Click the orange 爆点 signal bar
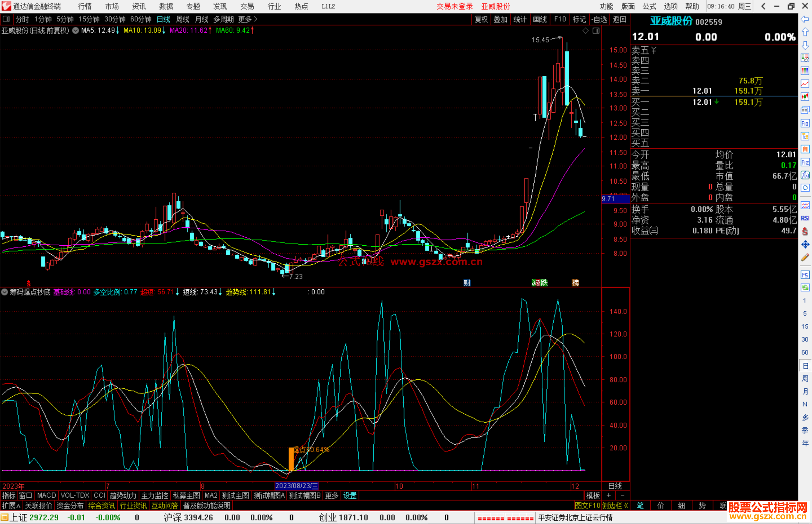The image size is (812, 524). click(x=291, y=459)
